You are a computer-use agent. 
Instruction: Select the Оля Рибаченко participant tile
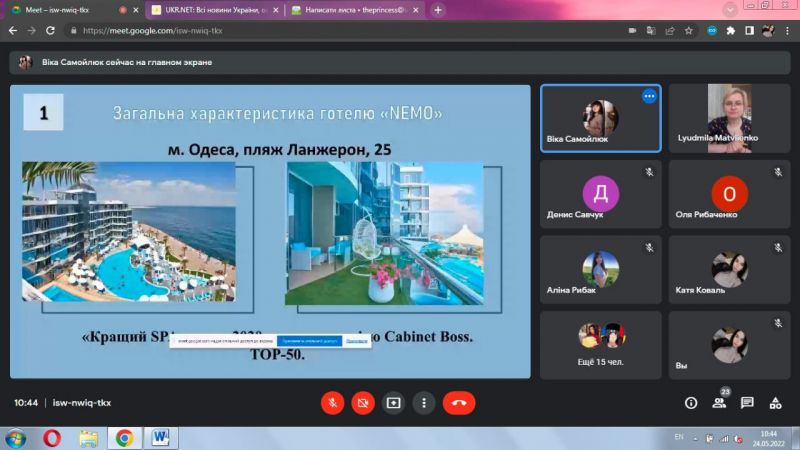pos(729,194)
